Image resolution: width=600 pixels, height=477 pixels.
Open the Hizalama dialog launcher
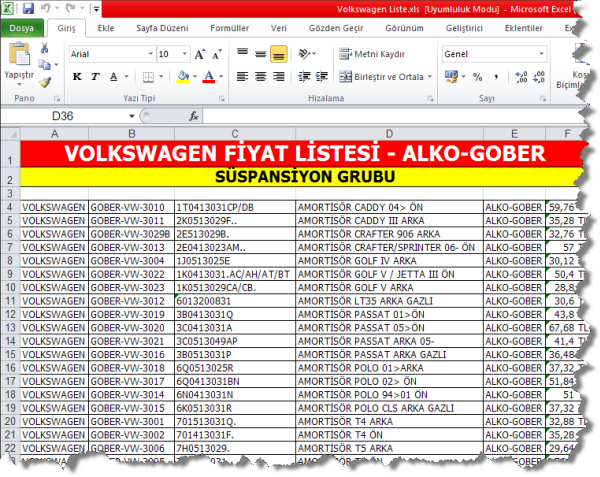pos(430,99)
